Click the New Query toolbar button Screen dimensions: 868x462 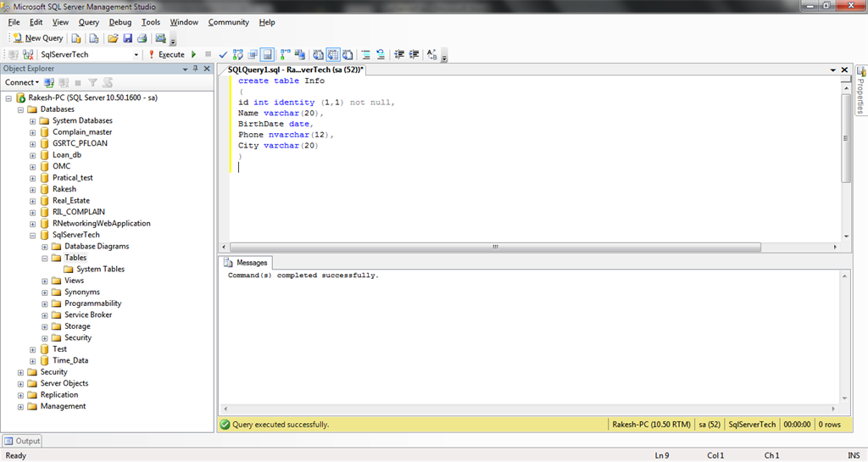click(37, 38)
